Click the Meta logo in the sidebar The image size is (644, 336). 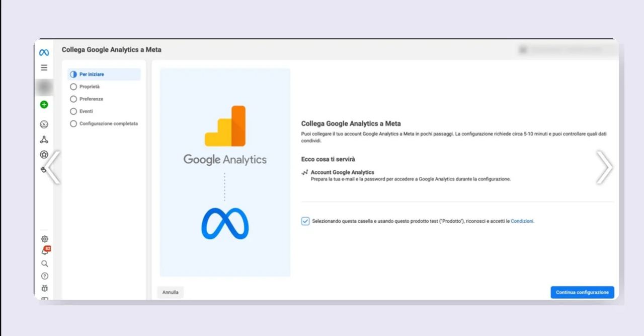pos(44,52)
